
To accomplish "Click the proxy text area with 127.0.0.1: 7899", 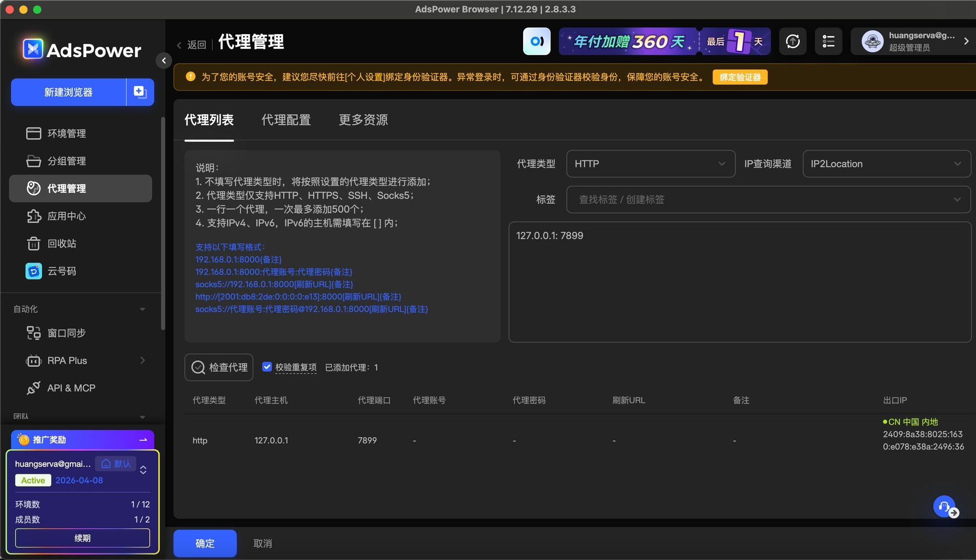I will coord(740,282).
